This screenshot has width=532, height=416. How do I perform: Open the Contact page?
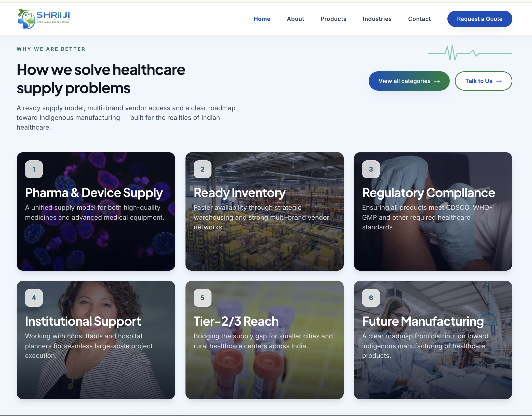419,19
